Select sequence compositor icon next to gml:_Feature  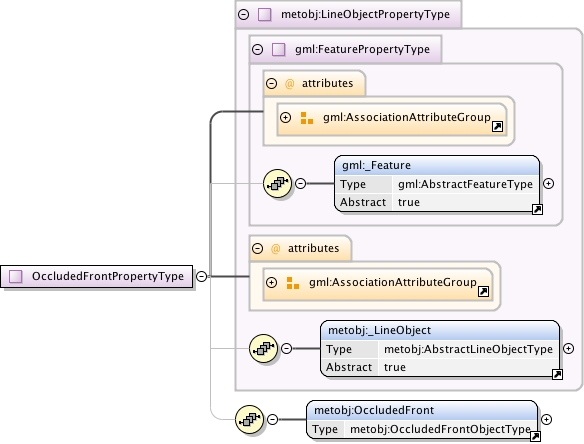point(277,183)
